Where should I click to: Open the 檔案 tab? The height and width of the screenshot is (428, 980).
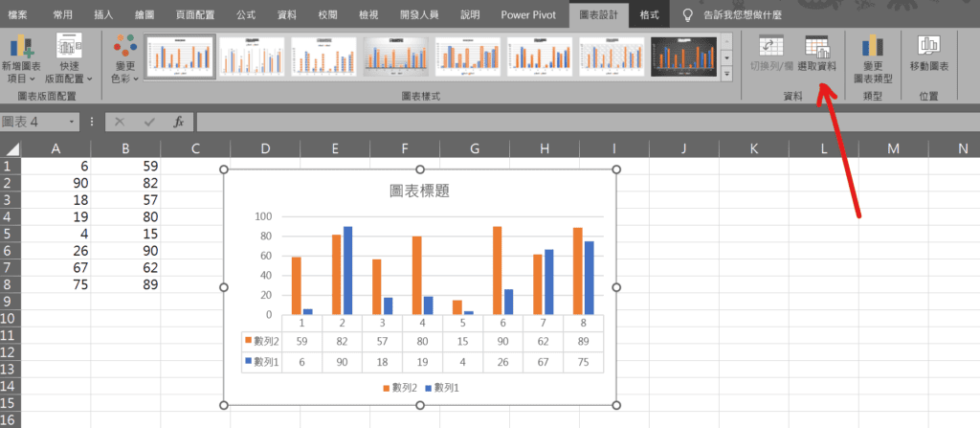pos(17,15)
